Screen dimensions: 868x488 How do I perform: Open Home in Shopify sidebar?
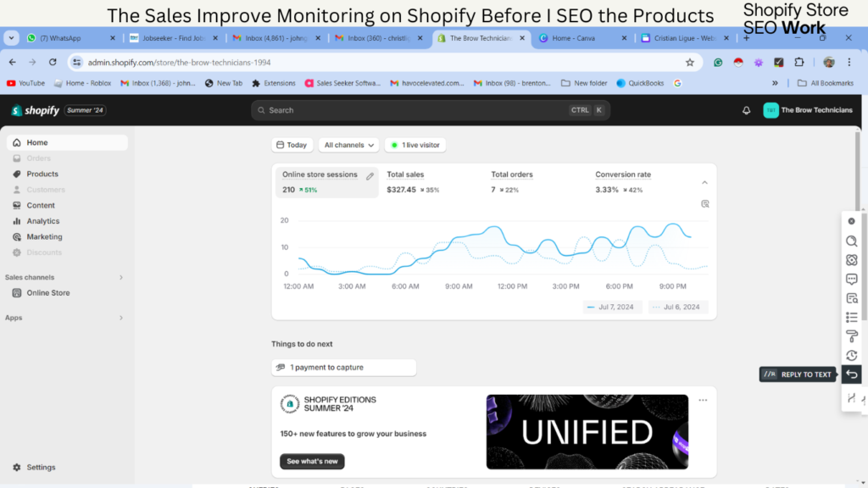(67, 142)
